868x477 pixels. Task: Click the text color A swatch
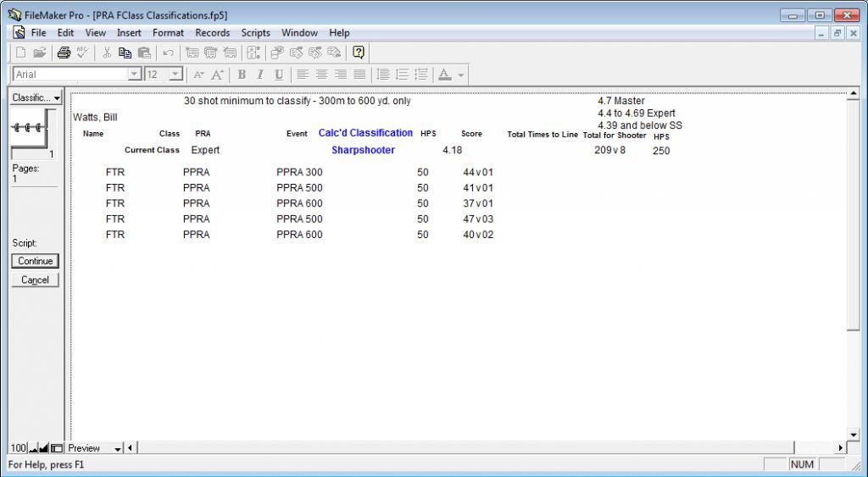click(444, 75)
